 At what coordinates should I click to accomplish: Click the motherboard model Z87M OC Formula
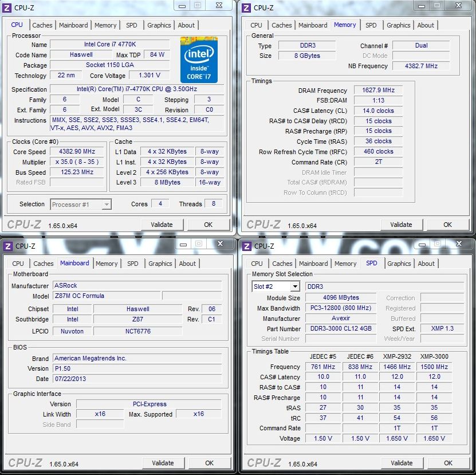(x=107, y=296)
